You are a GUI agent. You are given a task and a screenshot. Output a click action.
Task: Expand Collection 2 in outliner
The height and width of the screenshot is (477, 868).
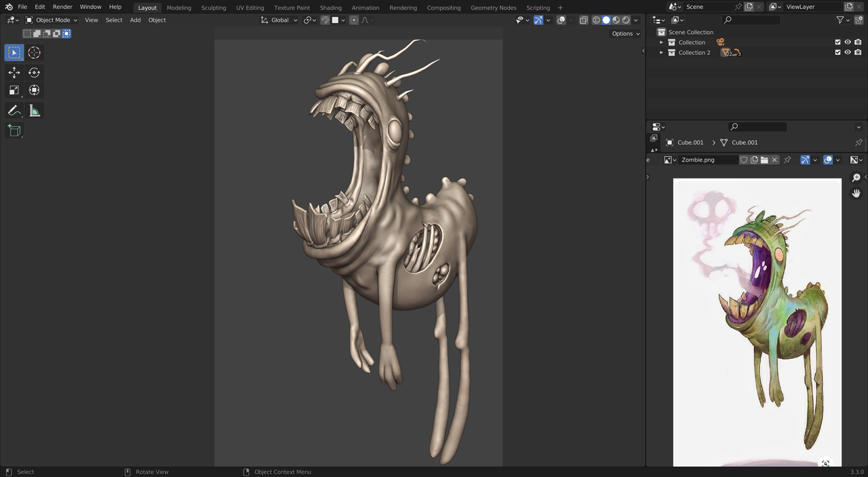(661, 52)
